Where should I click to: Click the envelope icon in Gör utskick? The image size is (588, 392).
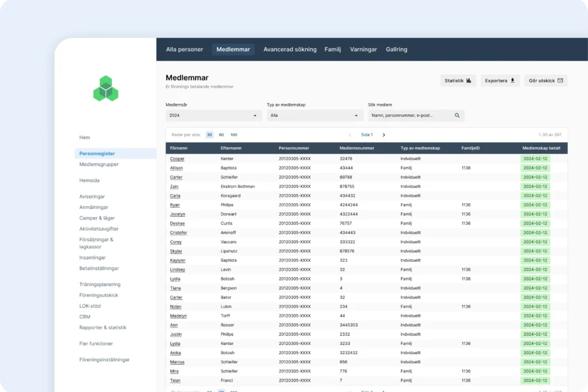(560, 80)
